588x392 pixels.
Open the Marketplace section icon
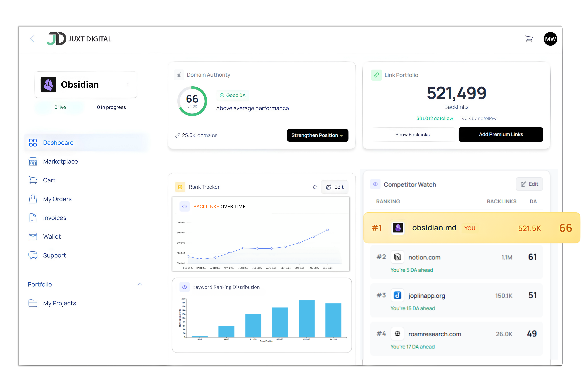pyautogui.click(x=33, y=161)
